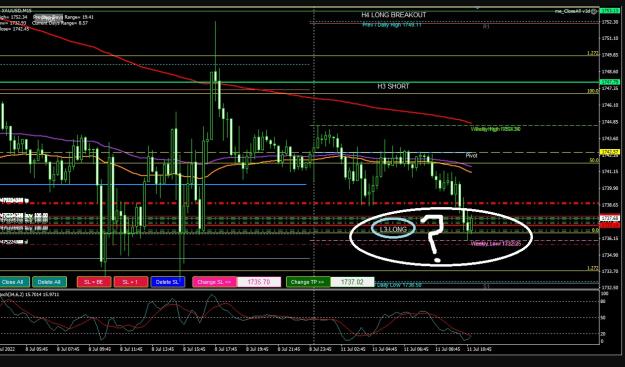This screenshot has width=625, height=367.
Task: Click the yellow Pivot price tag on axis
Action: 609,152
